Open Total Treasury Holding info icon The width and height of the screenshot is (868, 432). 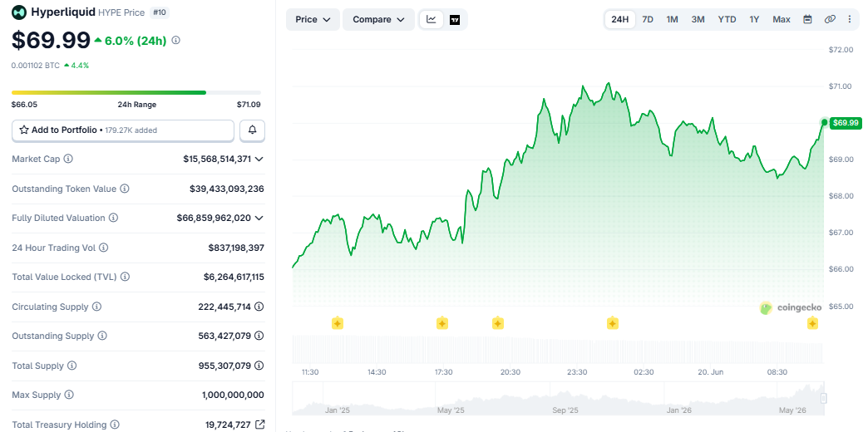point(115,425)
